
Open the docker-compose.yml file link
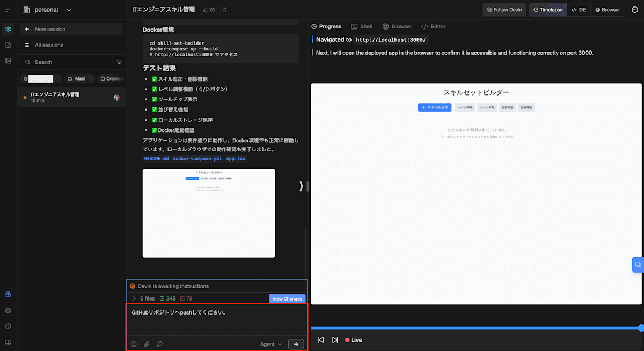(197, 159)
